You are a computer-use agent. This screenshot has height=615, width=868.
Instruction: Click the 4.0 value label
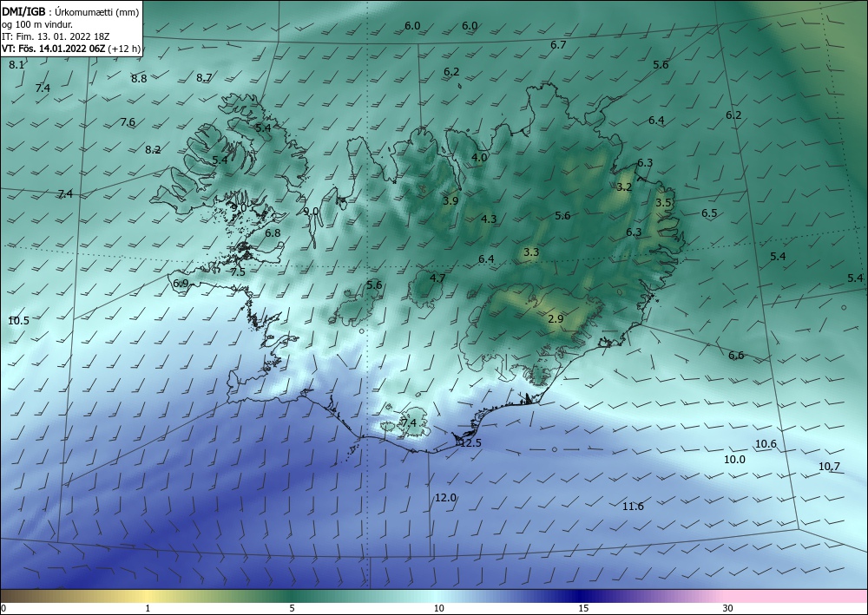pyautogui.click(x=479, y=158)
